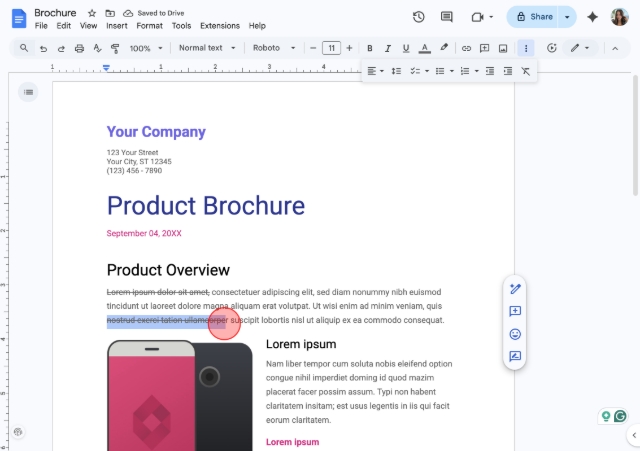Open the highlight color picker

(444, 48)
